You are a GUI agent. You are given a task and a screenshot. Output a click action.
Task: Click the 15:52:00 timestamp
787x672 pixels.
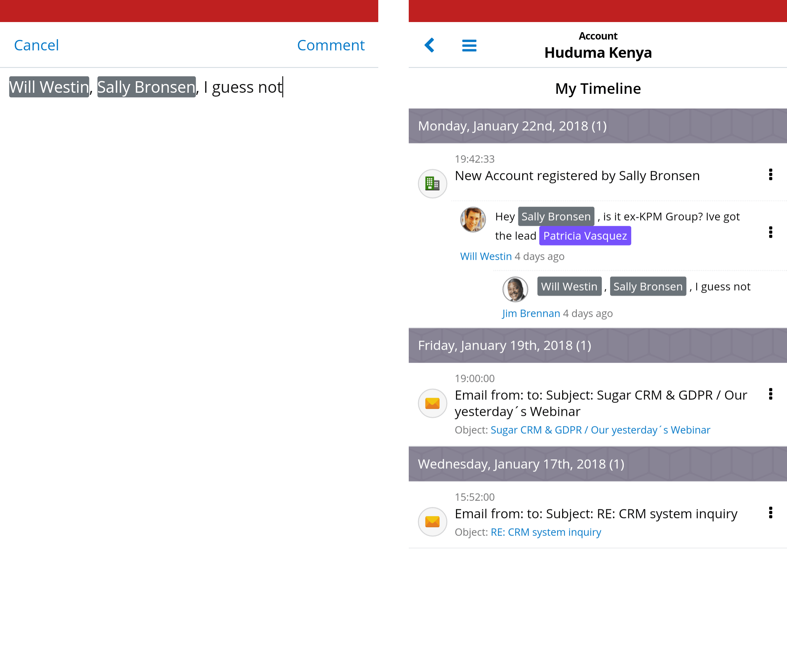(x=474, y=497)
